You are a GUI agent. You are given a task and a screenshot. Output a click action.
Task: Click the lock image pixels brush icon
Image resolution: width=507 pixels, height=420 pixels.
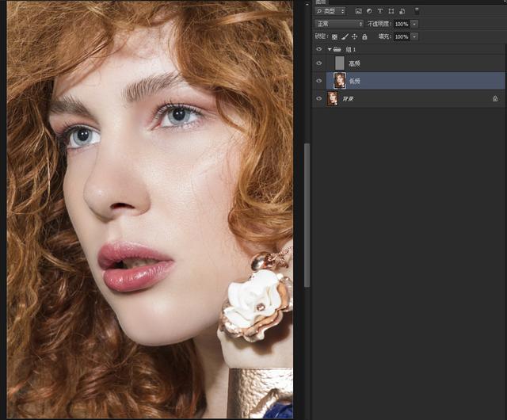tap(345, 36)
